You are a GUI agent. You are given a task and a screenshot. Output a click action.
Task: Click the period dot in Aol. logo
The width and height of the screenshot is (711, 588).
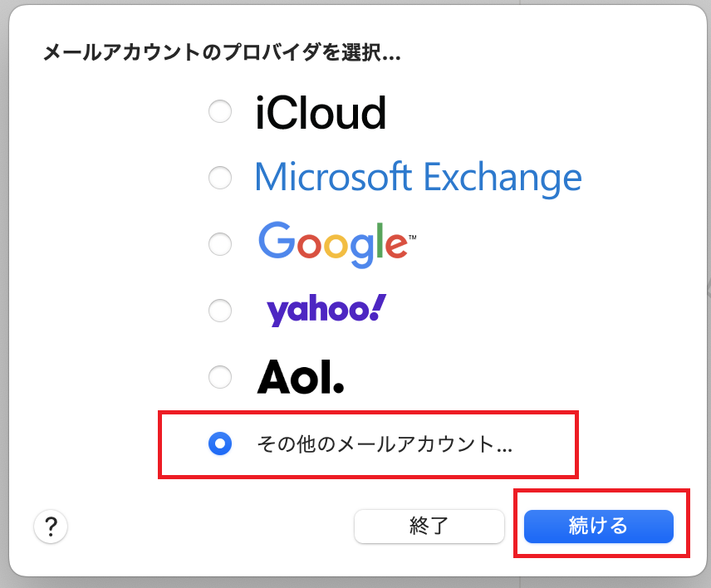(x=338, y=387)
